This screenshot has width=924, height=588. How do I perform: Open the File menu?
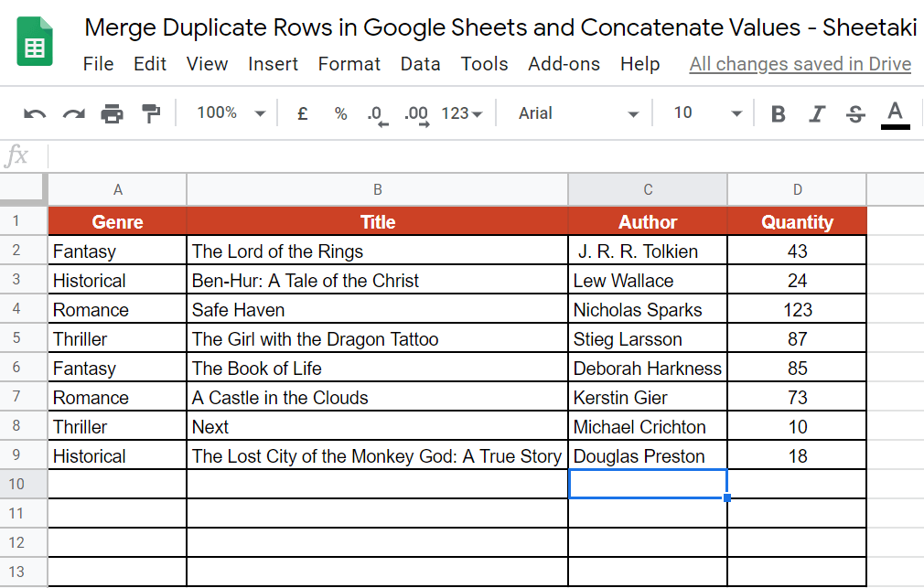[x=99, y=64]
